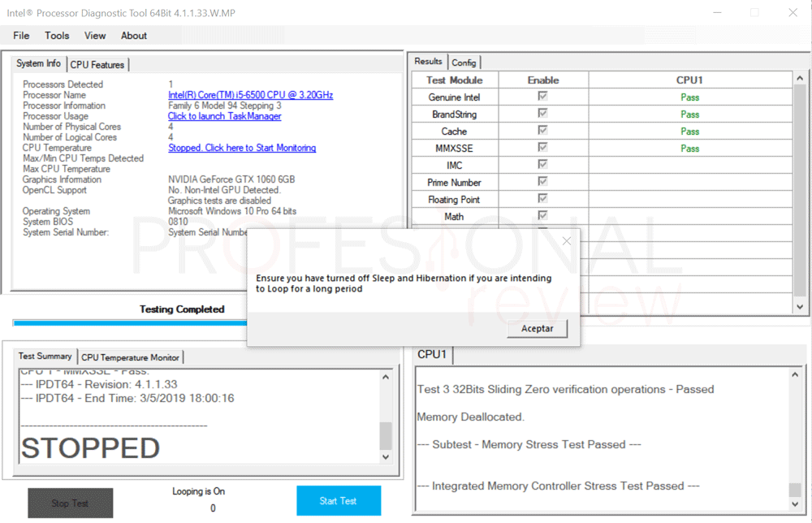
Task: Click the results table scroll down arrow
Action: click(800, 306)
